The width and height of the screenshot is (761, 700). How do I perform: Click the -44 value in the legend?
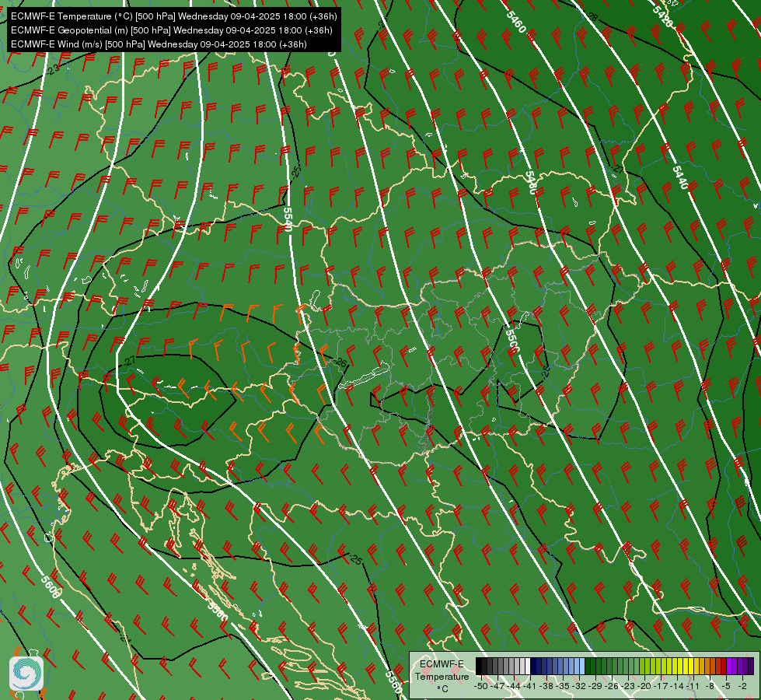(514, 686)
